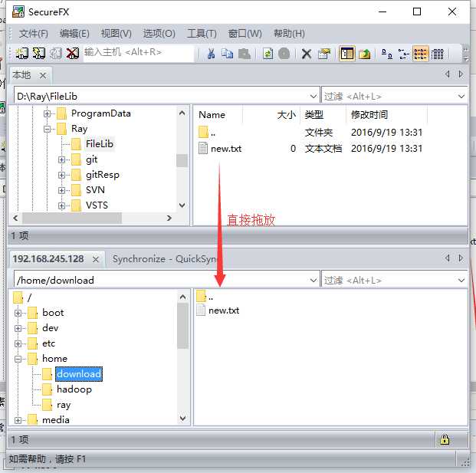Select the ray folder in remote tree
476x473 pixels.
[64, 405]
